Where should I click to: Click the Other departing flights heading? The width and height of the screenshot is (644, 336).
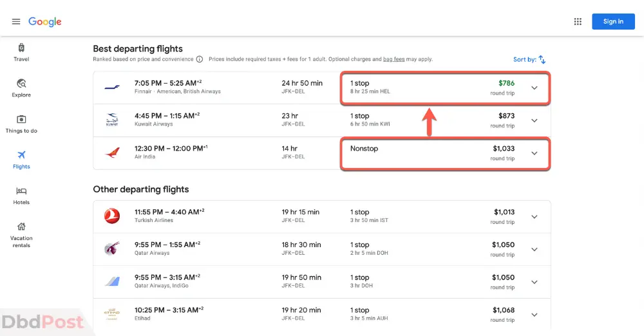point(141,189)
